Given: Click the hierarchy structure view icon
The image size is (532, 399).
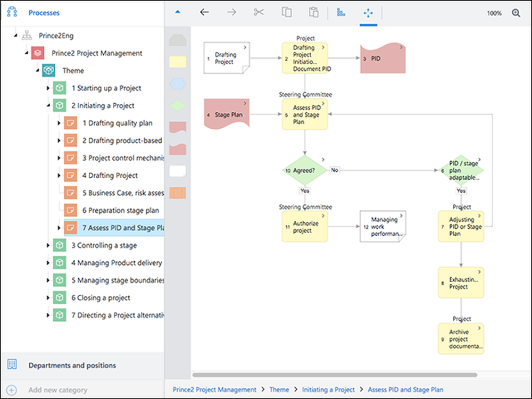Looking at the screenshot, I should [x=340, y=13].
